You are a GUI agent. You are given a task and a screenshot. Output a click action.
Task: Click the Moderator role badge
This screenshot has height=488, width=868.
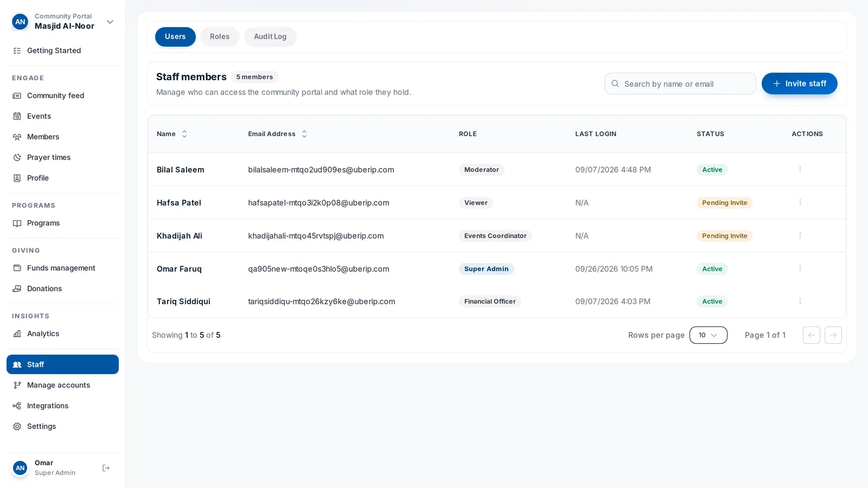point(482,170)
